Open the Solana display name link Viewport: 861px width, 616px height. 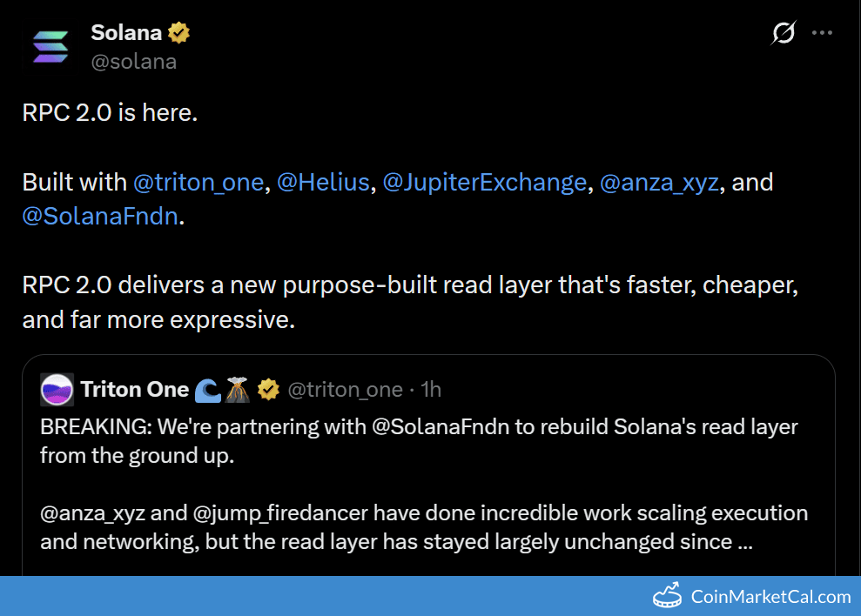(x=126, y=33)
